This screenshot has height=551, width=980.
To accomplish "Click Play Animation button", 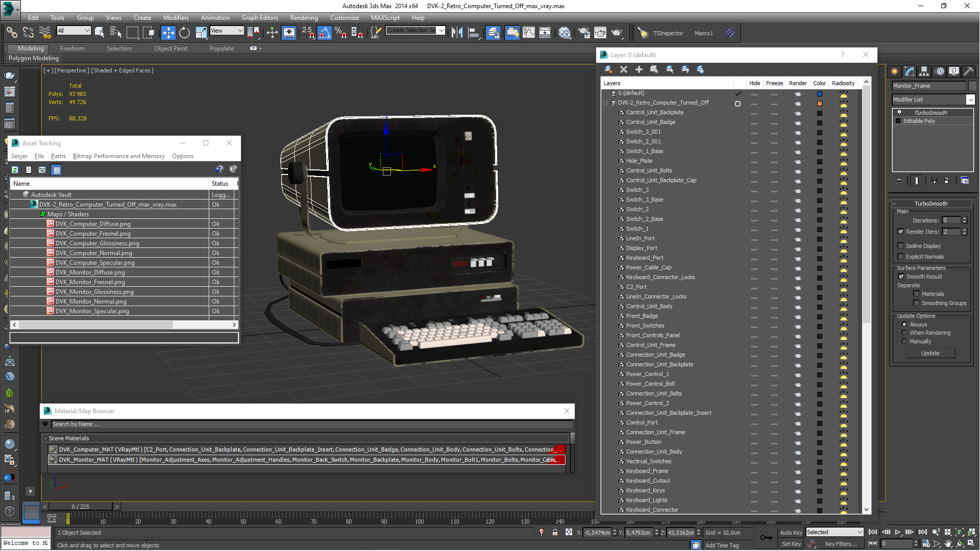I will click(898, 532).
